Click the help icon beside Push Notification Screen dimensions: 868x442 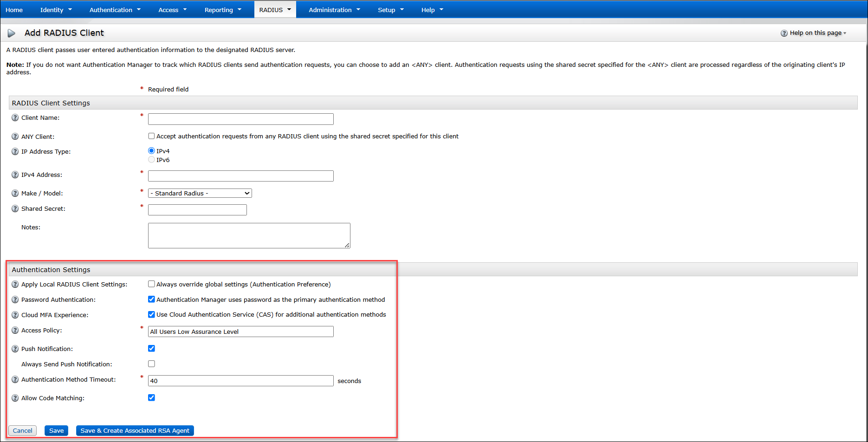point(15,349)
